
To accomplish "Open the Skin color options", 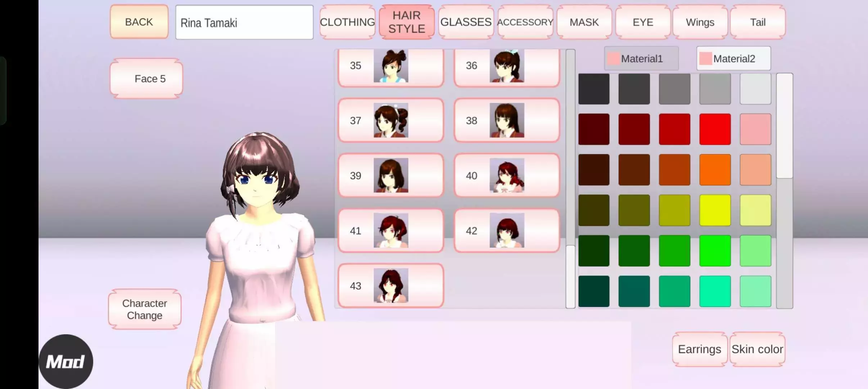I will [757, 349].
